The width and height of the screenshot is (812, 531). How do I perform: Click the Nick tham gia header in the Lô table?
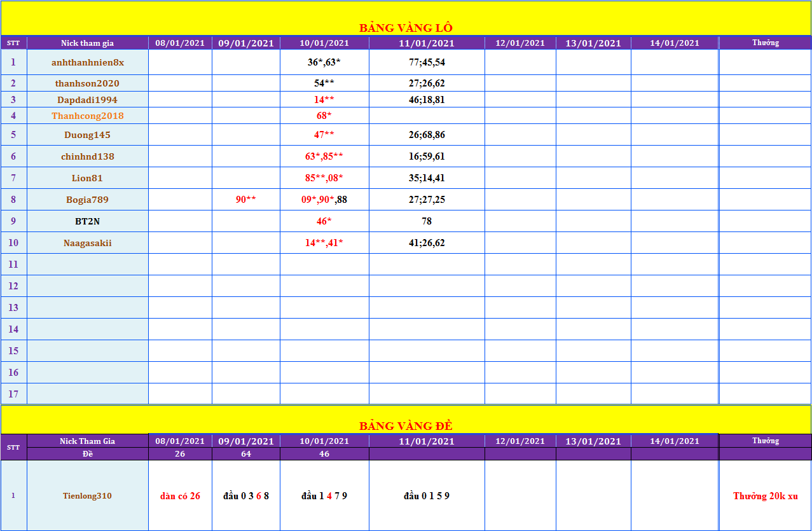coord(87,43)
